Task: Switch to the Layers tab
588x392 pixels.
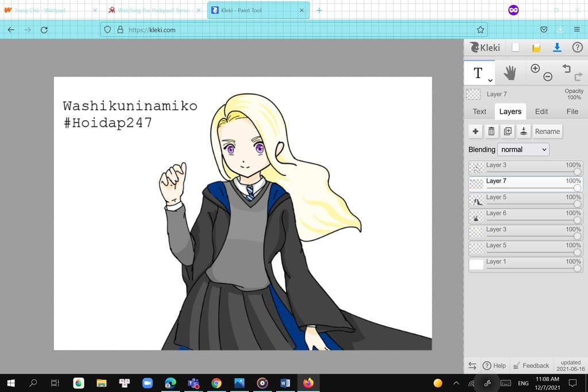Action: (510, 112)
